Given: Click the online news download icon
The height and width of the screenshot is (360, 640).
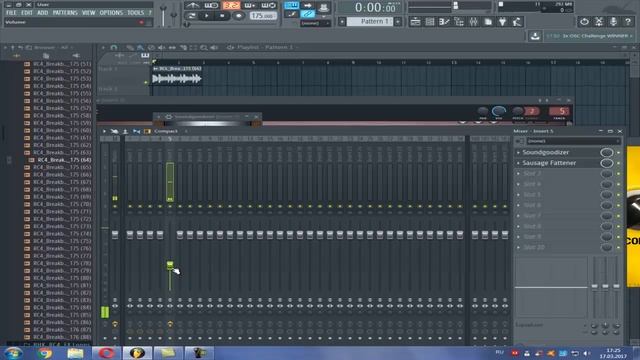Looking at the screenshot, I should [535, 36].
